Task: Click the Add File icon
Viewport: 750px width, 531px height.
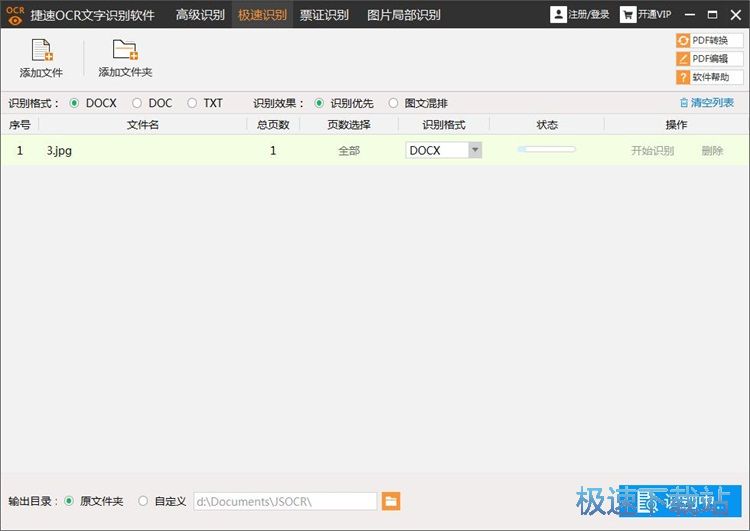Action: (x=41, y=51)
